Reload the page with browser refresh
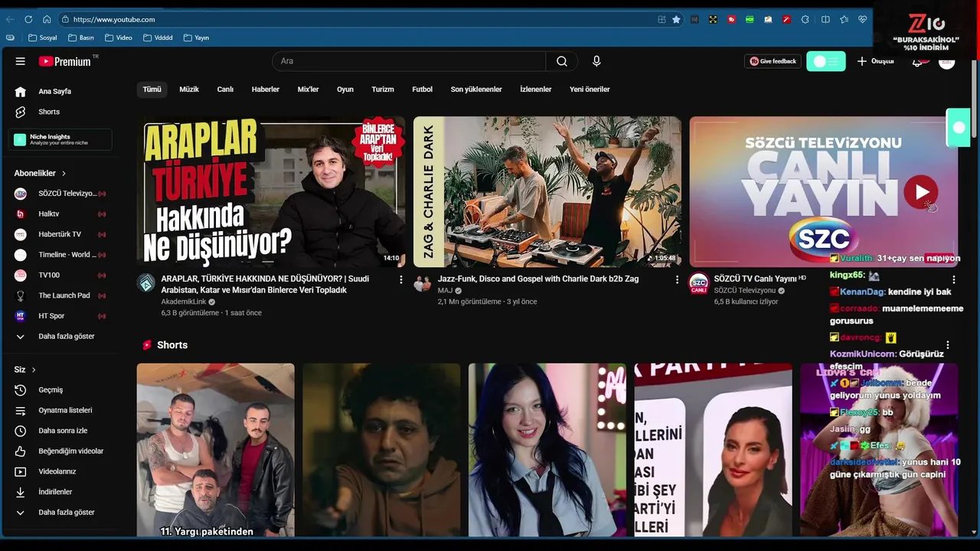The width and height of the screenshot is (980, 551). [28, 19]
